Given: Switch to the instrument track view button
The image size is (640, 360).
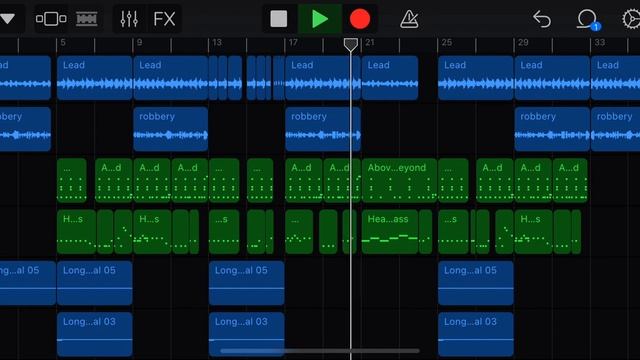Looking at the screenshot, I should point(51,19).
